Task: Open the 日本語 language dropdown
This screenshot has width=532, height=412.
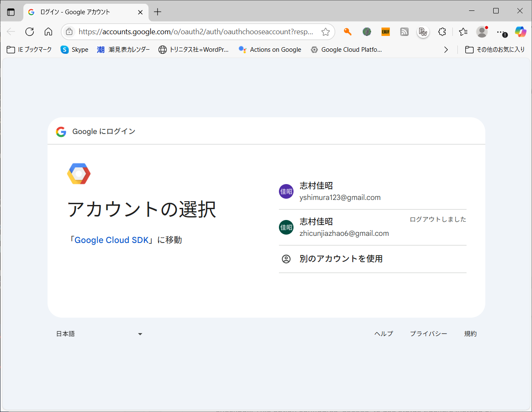Action: click(99, 334)
